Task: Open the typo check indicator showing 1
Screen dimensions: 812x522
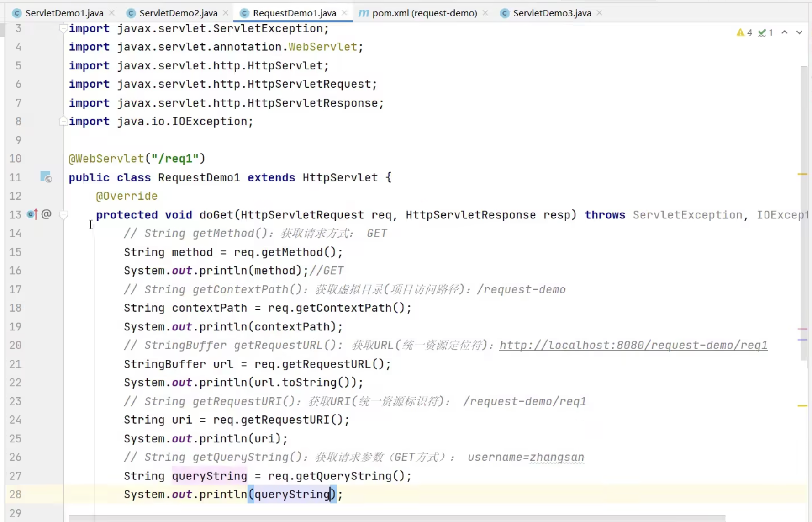Action: pyautogui.click(x=765, y=32)
